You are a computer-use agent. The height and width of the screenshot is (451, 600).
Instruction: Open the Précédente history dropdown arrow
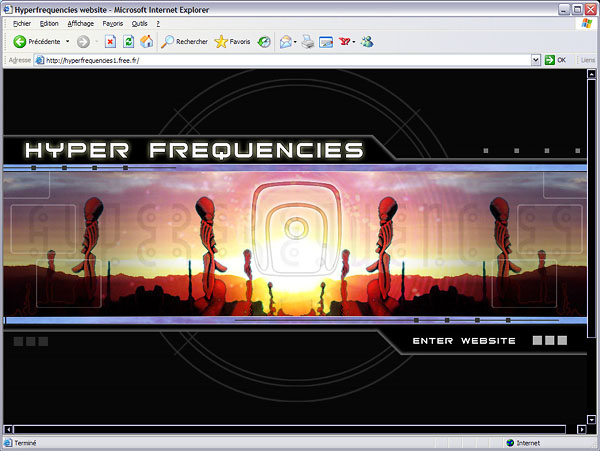tap(67, 41)
